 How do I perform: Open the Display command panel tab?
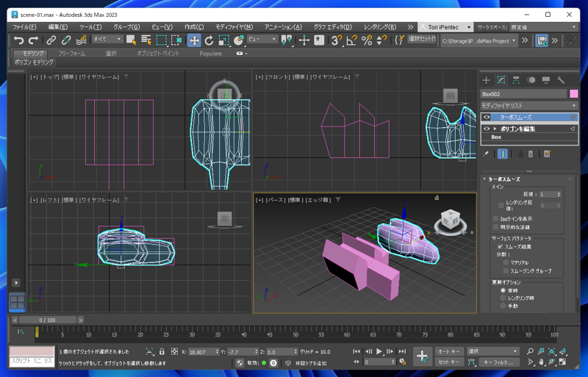546,80
